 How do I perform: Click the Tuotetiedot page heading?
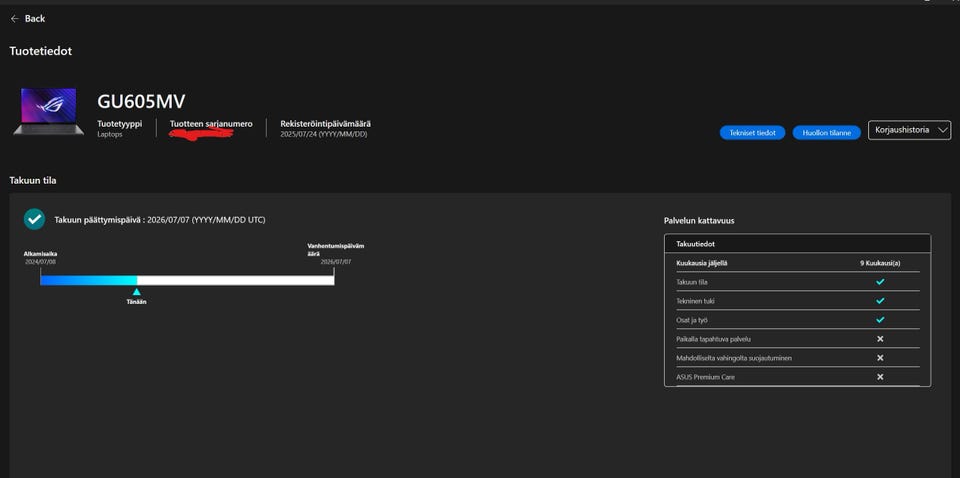coord(40,51)
